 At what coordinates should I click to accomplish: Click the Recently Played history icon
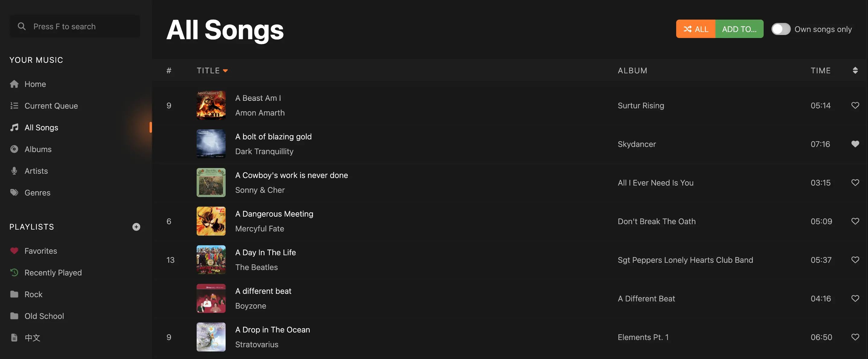pos(14,273)
